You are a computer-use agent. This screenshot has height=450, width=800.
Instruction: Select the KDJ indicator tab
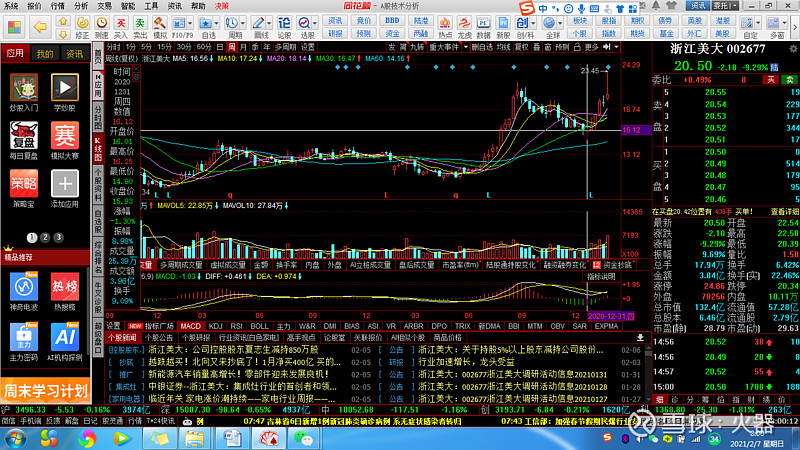pyautogui.click(x=215, y=326)
